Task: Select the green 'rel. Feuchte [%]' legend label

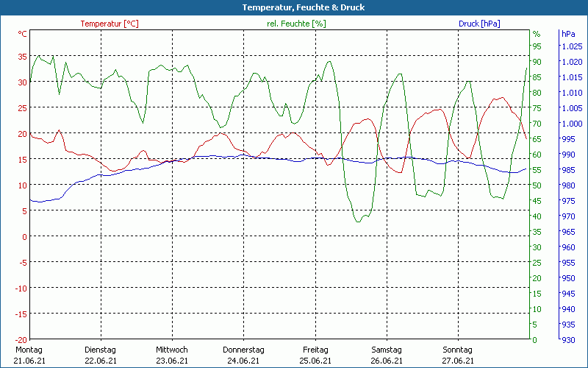Action: [x=296, y=24]
